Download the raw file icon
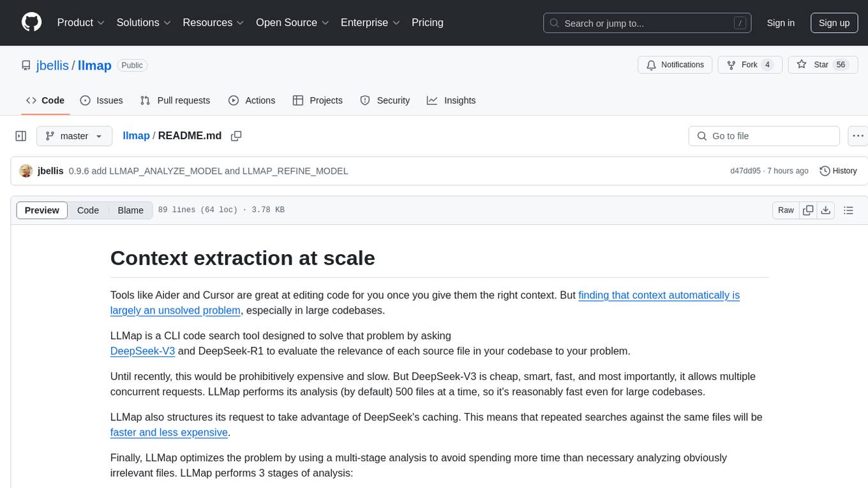Viewport: 868px width, 488px height. (825, 210)
